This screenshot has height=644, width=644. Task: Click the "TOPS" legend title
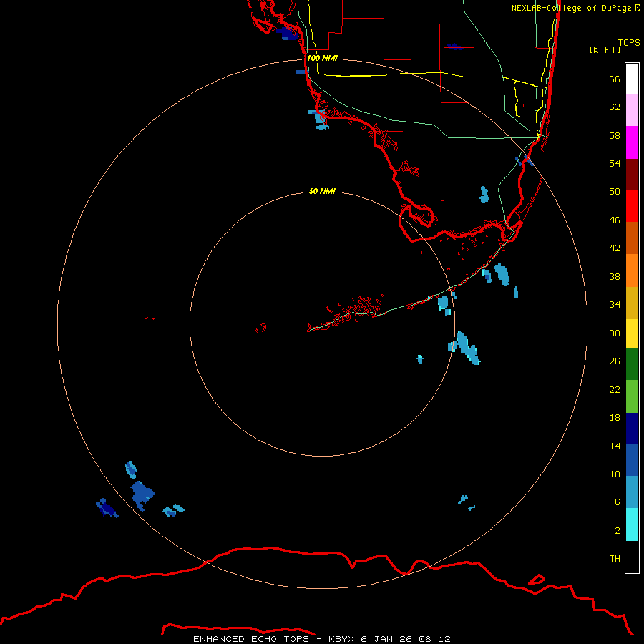(x=629, y=43)
